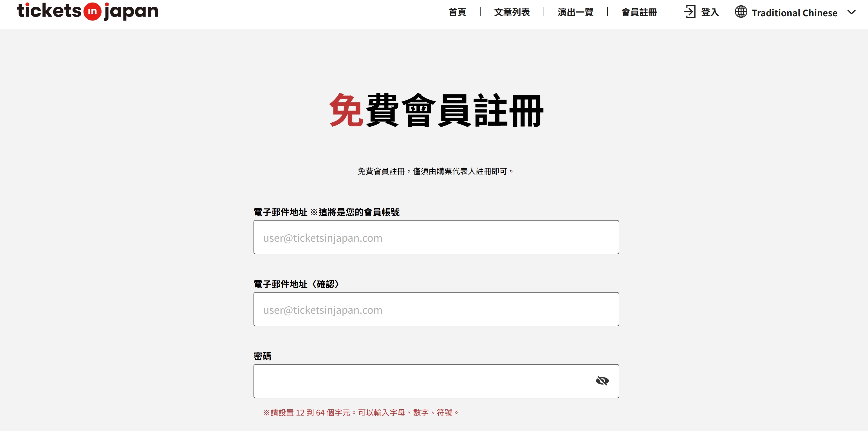Expand the language chevron dropdown
The width and height of the screenshot is (868, 431).
click(x=851, y=12)
